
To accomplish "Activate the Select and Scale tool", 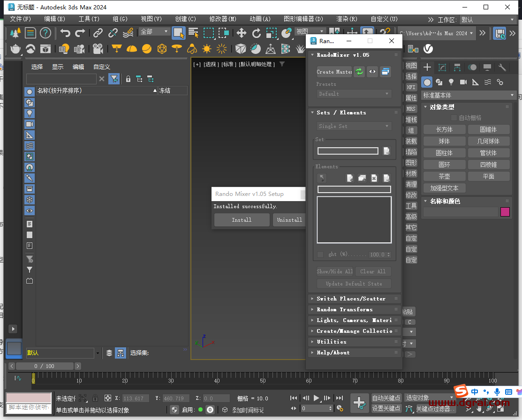I will [272, 33].
